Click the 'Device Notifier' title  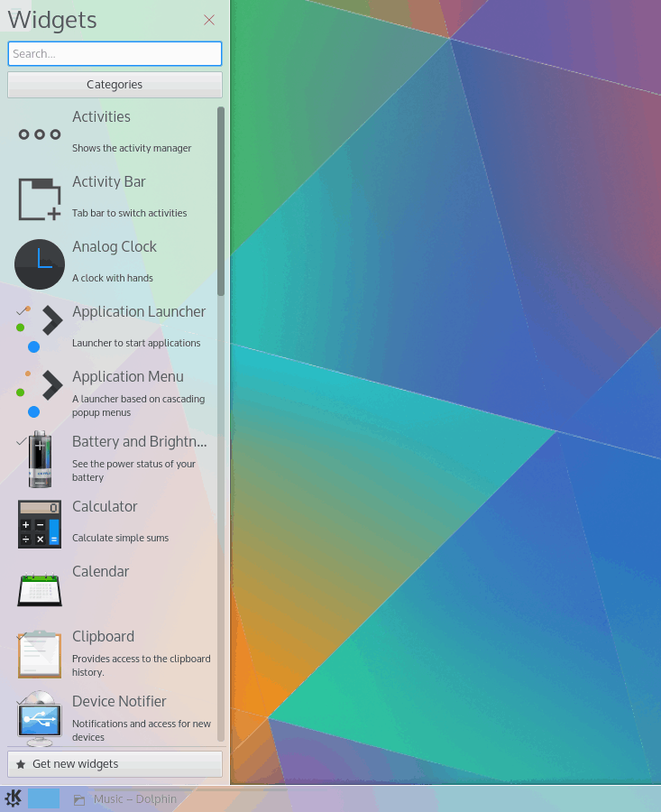tap(119, 701)
